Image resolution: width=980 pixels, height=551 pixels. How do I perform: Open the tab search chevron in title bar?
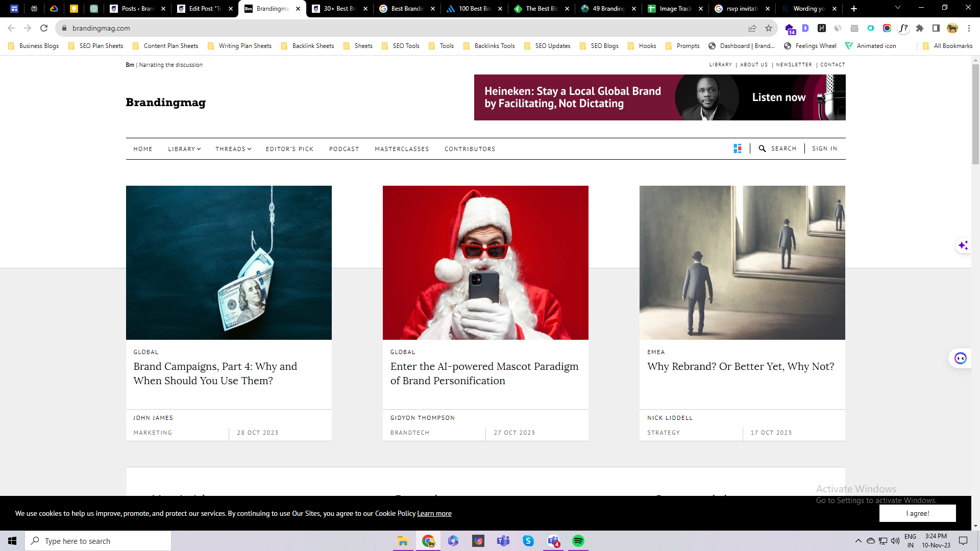click(898, 8)
